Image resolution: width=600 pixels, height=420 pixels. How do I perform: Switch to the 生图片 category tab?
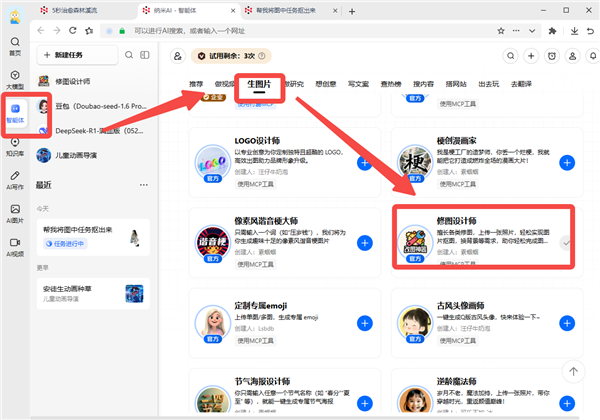(x=259, y=84)
